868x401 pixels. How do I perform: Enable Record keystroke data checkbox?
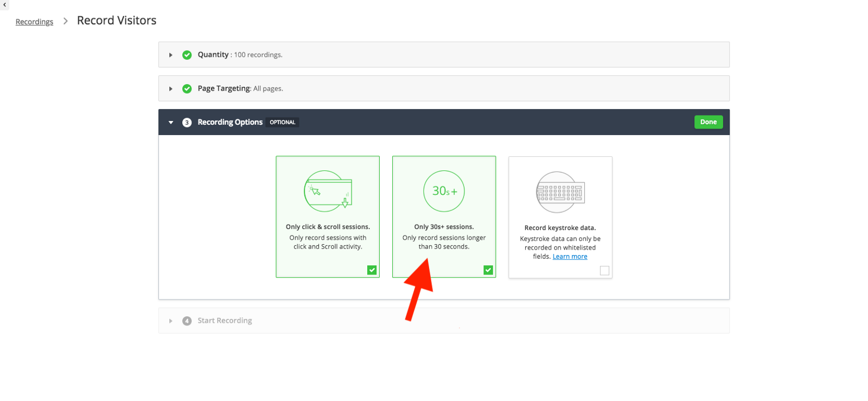click(604, 271)
